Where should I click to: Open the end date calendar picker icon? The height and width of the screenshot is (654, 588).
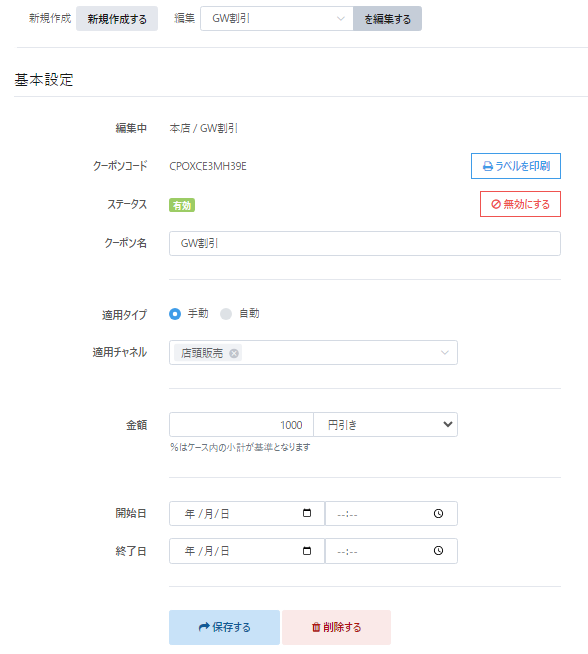pos(307,551)
